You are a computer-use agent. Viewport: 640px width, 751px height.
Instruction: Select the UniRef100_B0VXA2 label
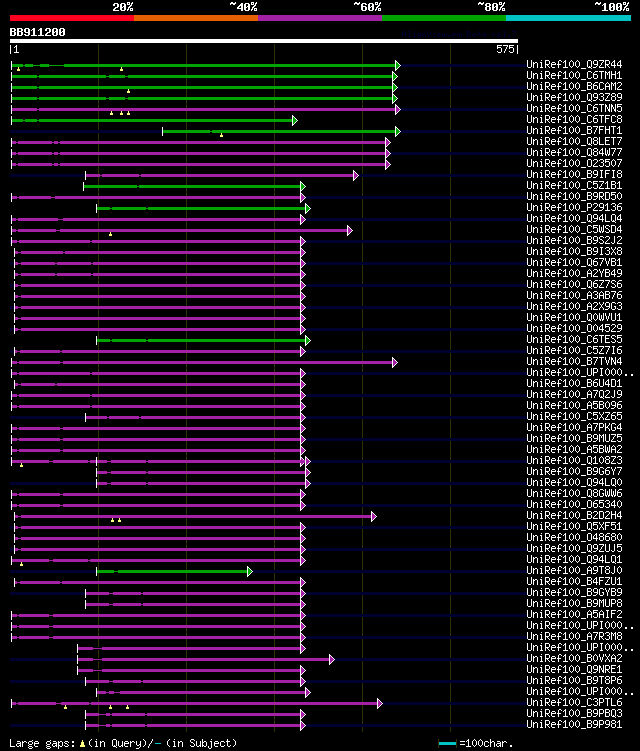pyautogui.click(x=574, y=659)
